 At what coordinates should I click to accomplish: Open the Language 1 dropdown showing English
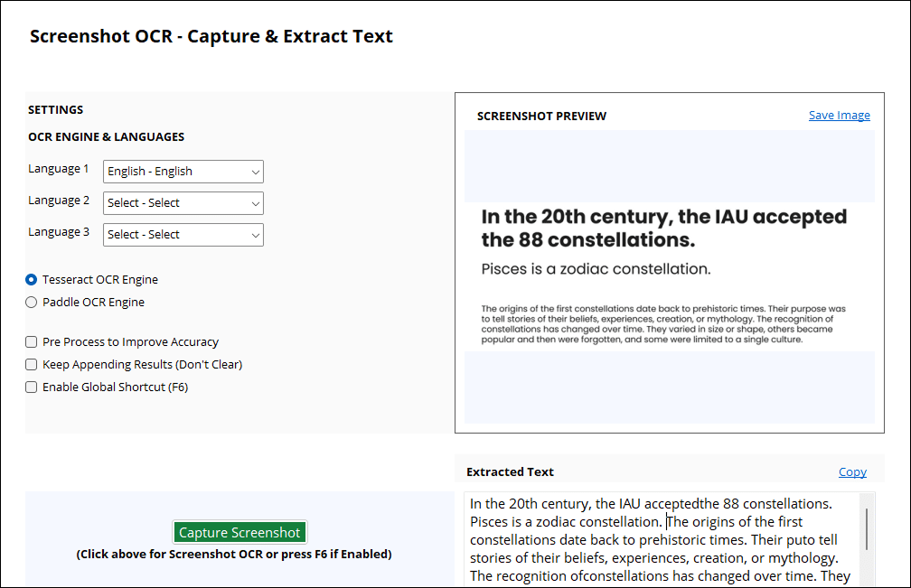tap(183, 172)
